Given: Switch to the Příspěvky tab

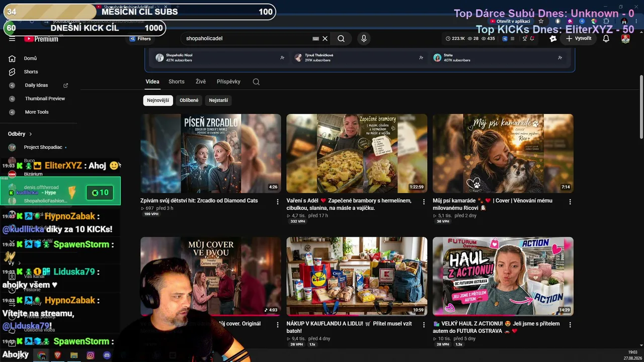Looking at the screenshot, I should 228,81.
